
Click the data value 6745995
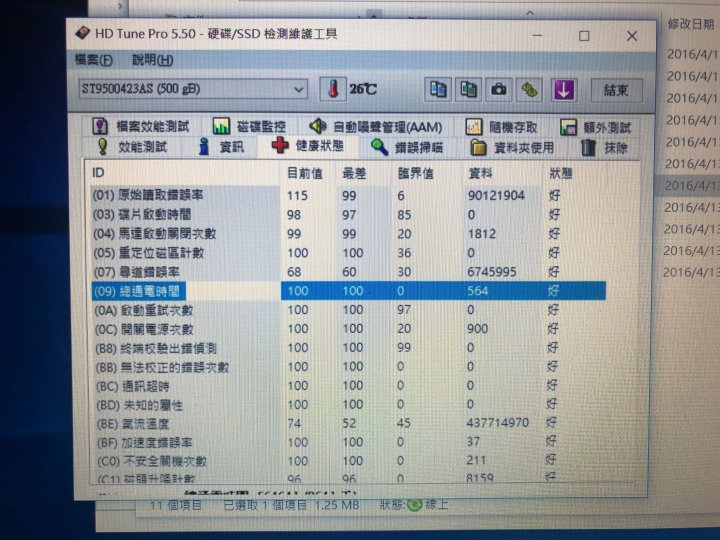click(492, 272)
